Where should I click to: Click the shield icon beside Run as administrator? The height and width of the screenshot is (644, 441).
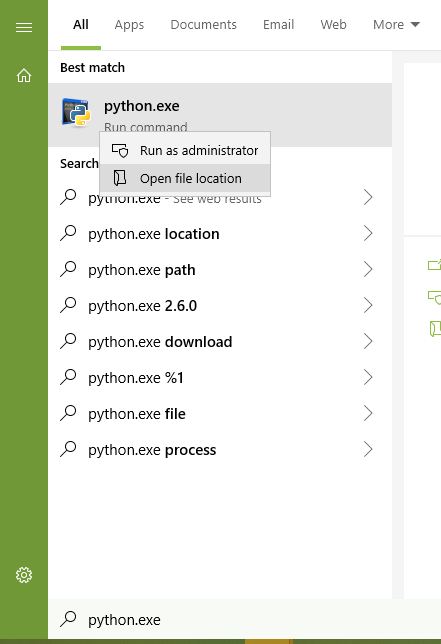pos(120,151)
